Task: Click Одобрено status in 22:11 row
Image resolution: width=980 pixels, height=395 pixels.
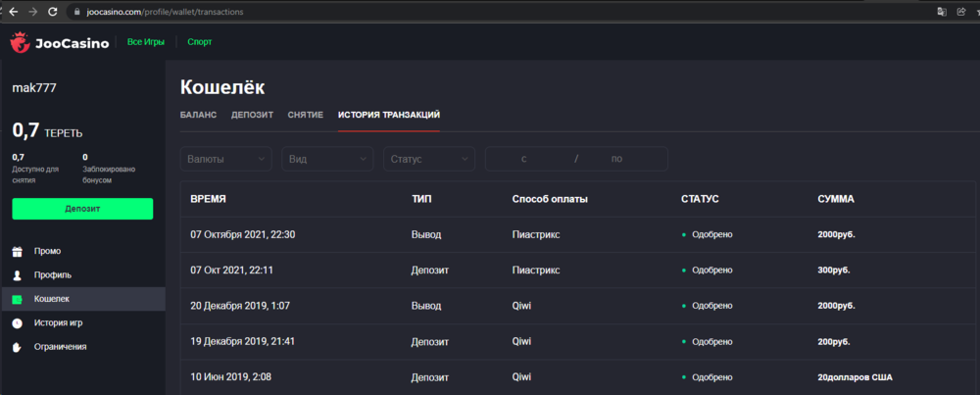Action: [x=711, y=271]
